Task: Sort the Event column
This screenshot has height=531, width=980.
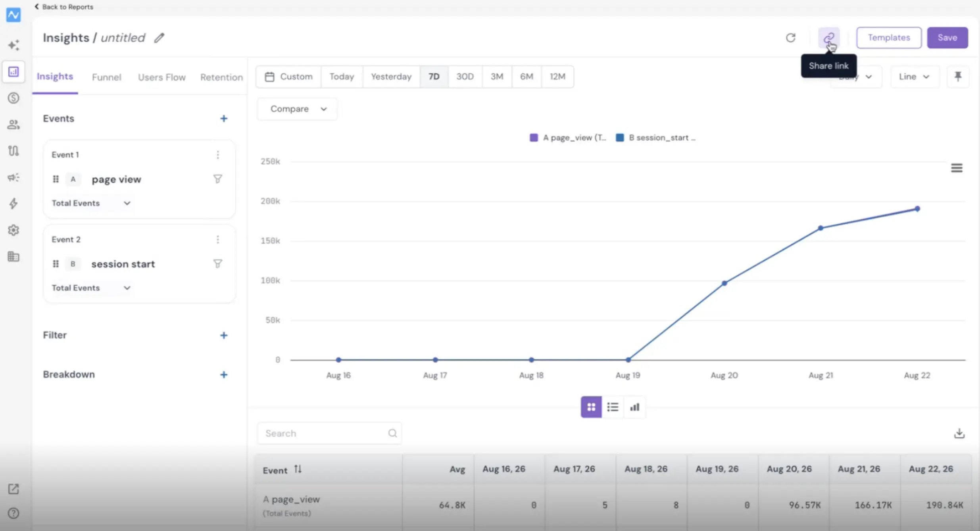Action: (298, 469)
